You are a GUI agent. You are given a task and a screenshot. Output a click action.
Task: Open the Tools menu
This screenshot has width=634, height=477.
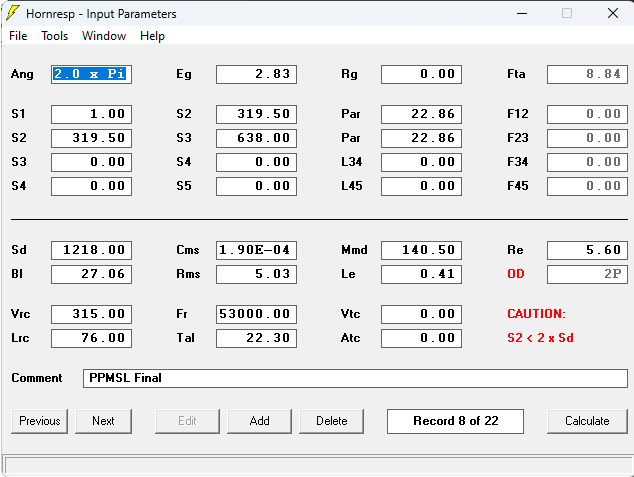(55, 36)
